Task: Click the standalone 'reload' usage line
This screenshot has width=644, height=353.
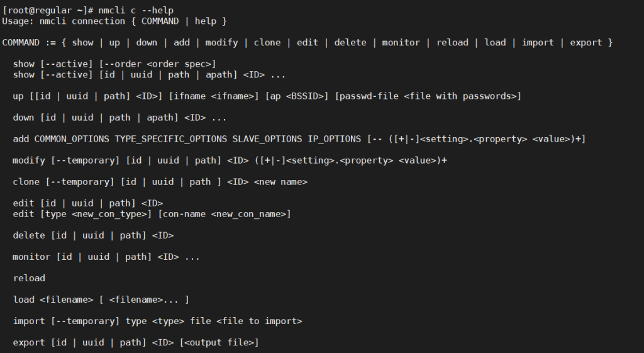Action: pyautogui.click(x=29, y=278)
